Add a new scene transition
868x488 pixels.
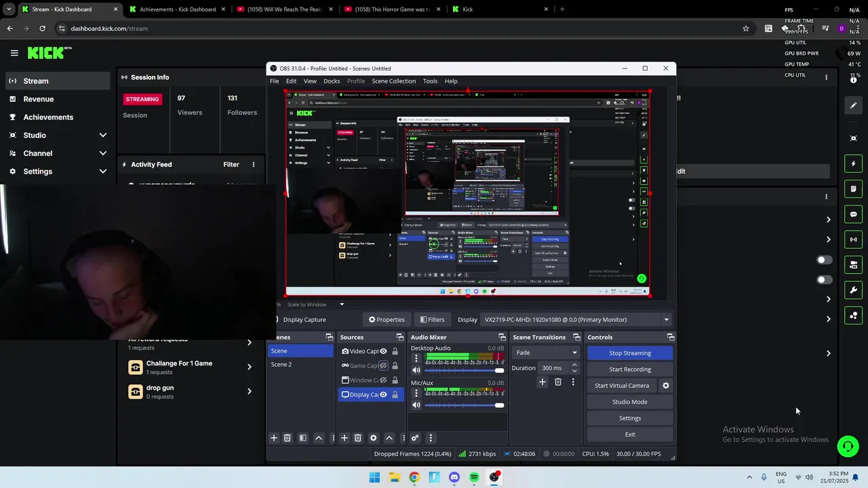click(x=542, y=382)
